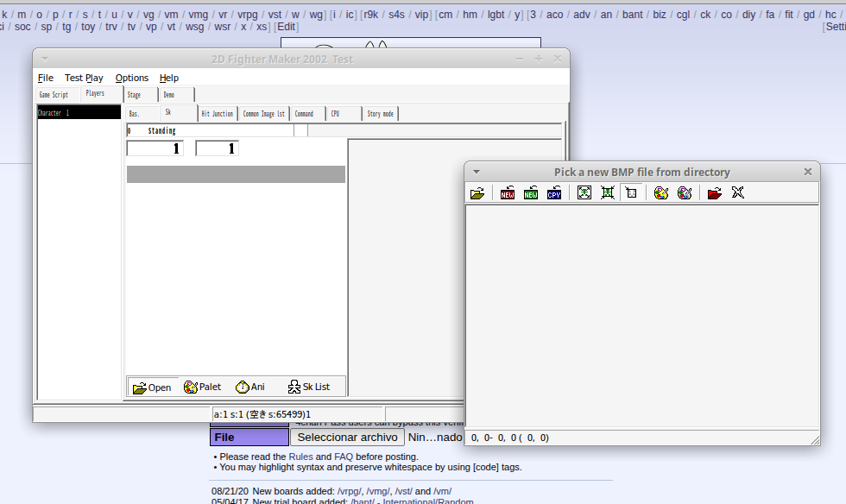
Task: Open the diy board link
Action: coord(749,15)
